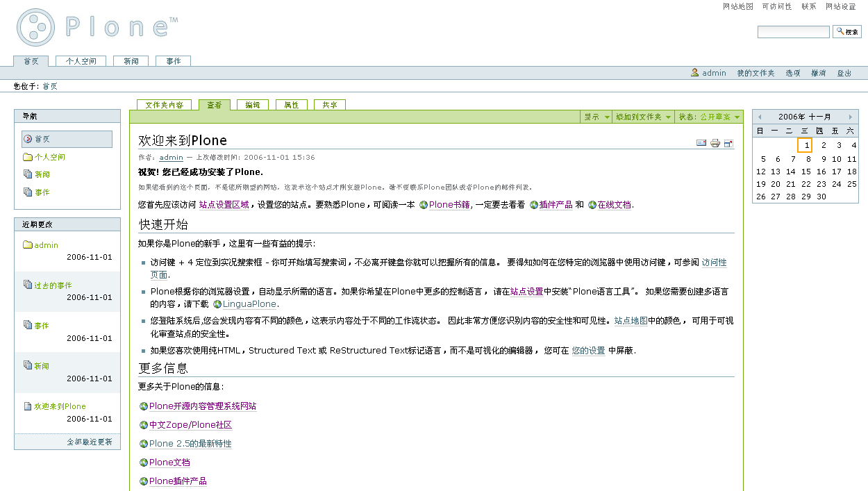Click the globe icon before Plone书籍
The height and width of the screenshot is (491, 868).
point(424,205)
